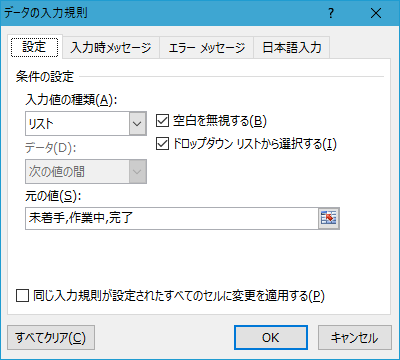Enable 同じ入力規則が設定されたすべてのセルに変更を適用する checkbox
The height and width of the screenshot is (360, 400).
click(22, 296)
